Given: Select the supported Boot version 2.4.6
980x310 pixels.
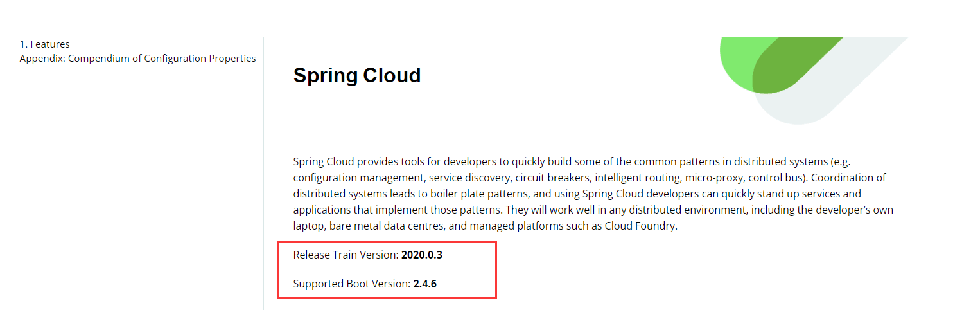Looking at the screenshot, I should pyautogui.click(x=425, y=284).
